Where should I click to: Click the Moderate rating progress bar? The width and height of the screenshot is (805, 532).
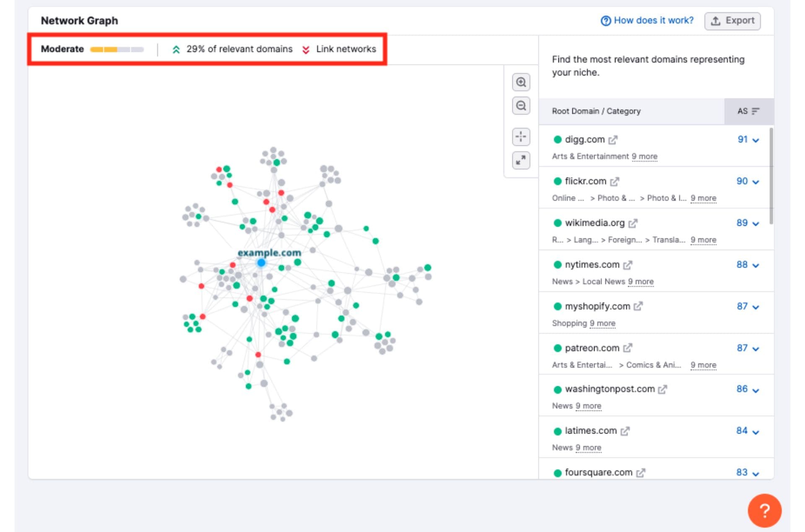117,49
